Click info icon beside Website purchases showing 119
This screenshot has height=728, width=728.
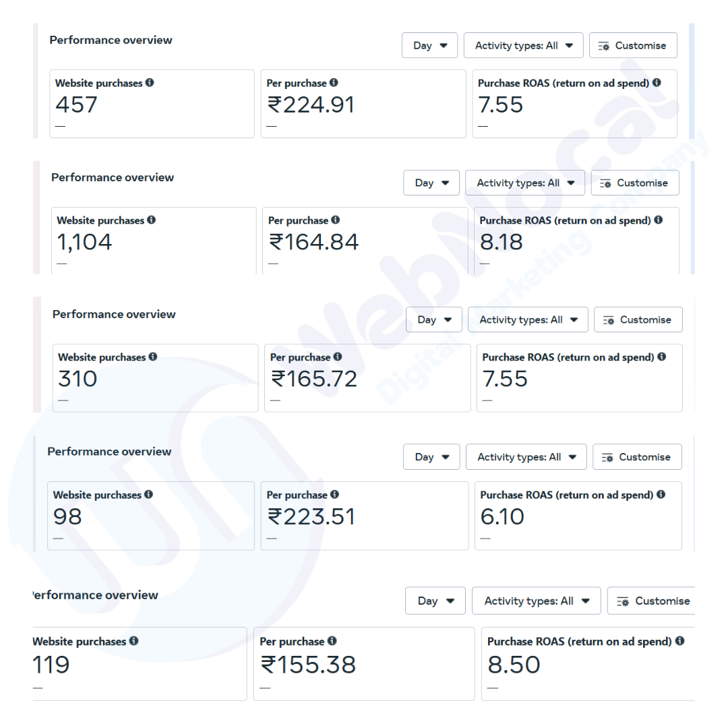[x=134, y=640]
